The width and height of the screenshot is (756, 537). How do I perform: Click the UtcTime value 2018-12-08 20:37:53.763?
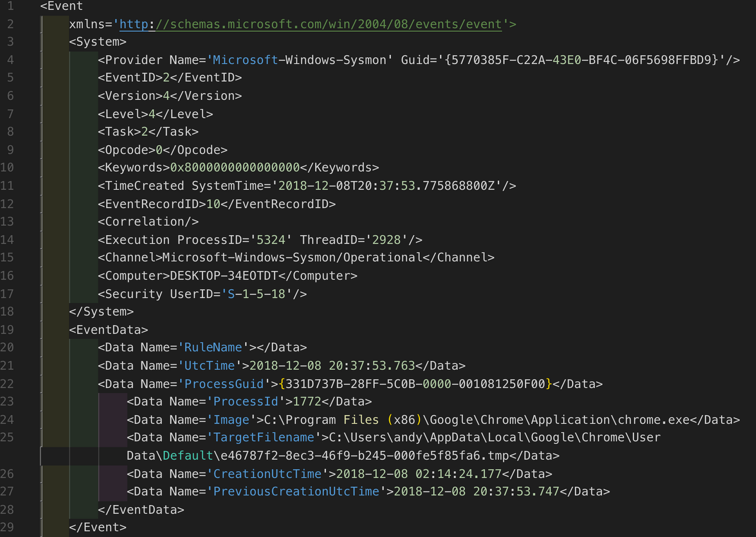(332, 366)
